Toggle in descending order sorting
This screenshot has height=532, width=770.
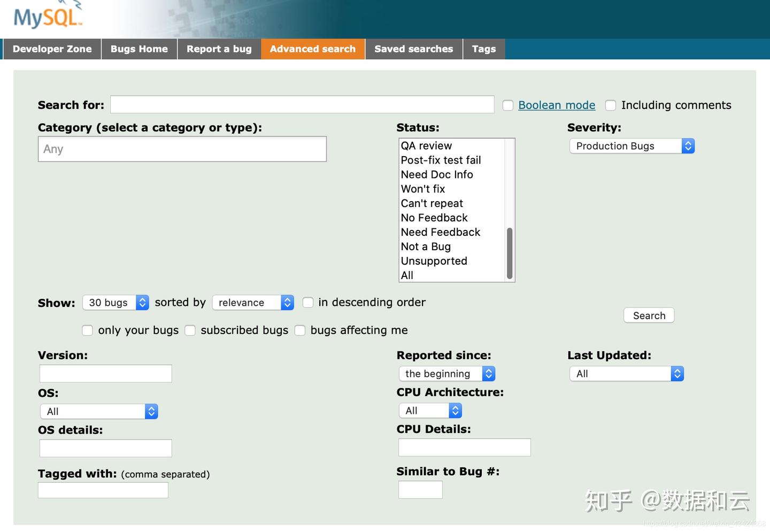pos(308,302)
